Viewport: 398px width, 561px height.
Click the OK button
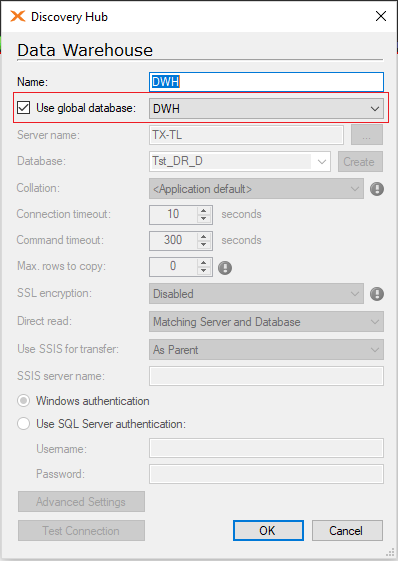point(268,530)
